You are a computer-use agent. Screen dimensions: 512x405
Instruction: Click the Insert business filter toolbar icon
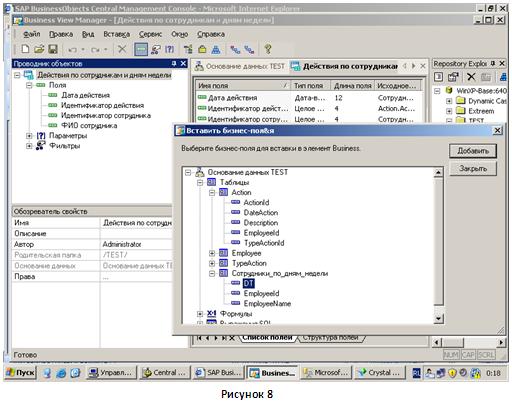[x=155, y=49]
